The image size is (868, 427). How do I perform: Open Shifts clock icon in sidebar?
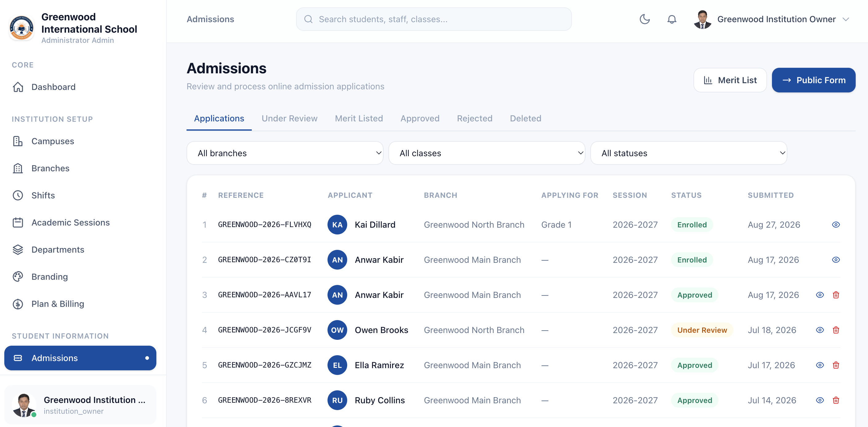click(x=18, y=195)
